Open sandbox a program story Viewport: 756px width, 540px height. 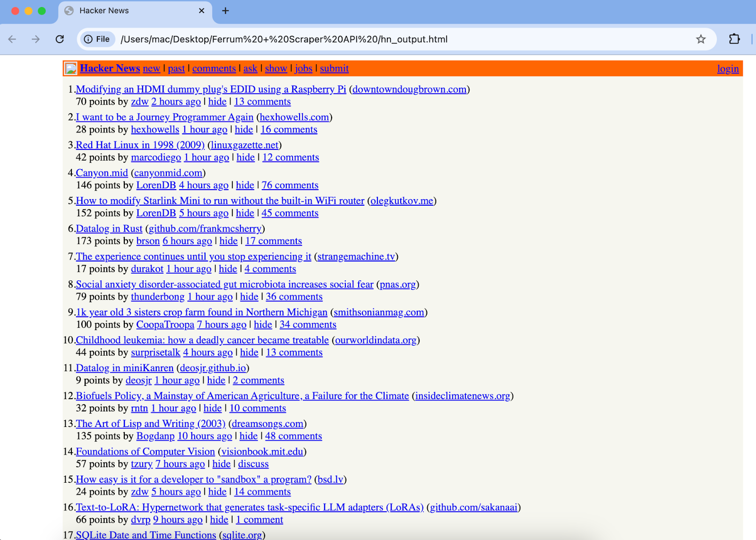click(x=194, y=479)
